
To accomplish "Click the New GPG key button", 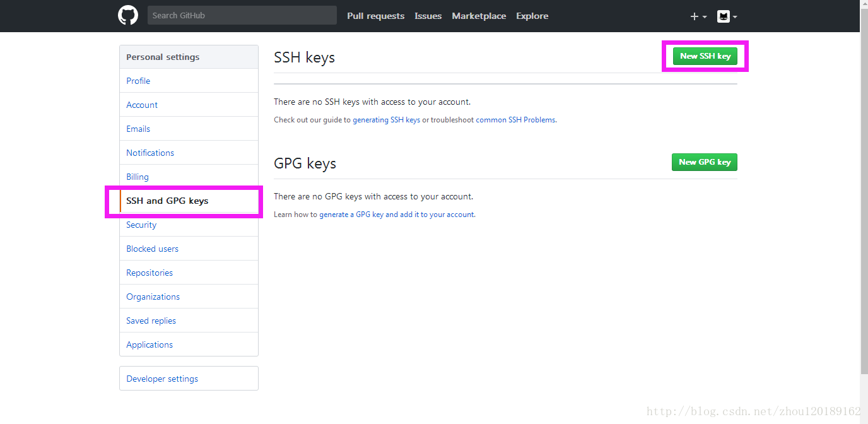I will click(704, 162).
